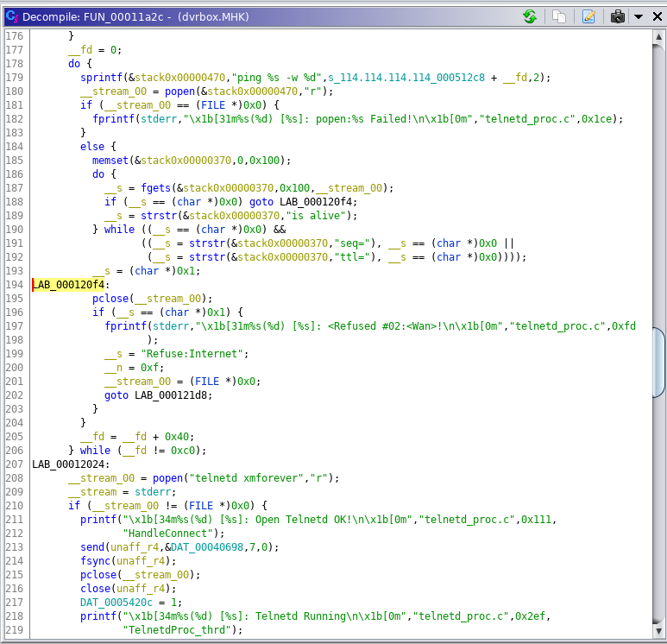667x644 pixels.
Task: Click line number 194 in the gutter
Action: click(15, 285)
